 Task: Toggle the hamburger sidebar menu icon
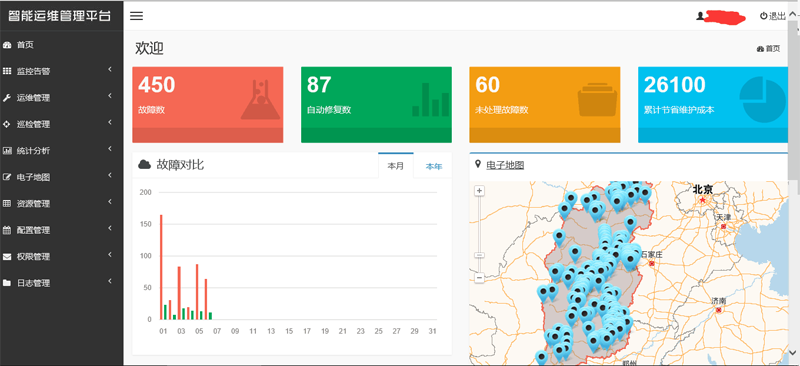click(x=136, y=16)
